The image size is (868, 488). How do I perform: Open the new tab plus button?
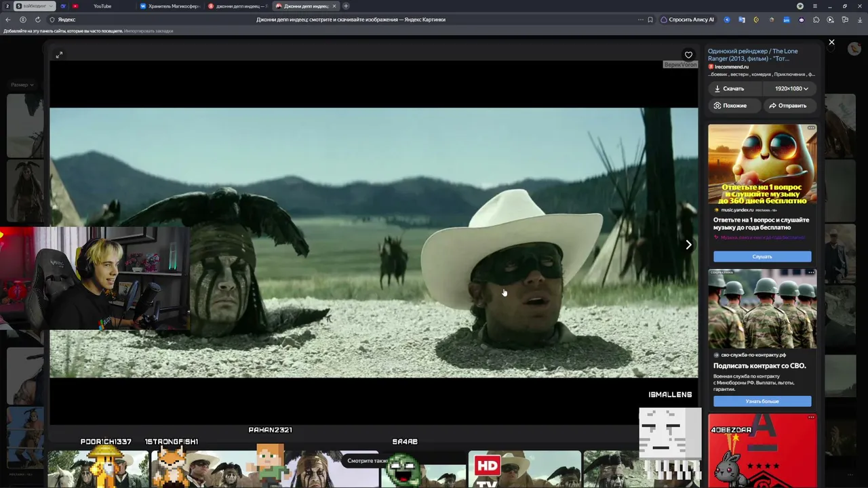click(346, 6)
